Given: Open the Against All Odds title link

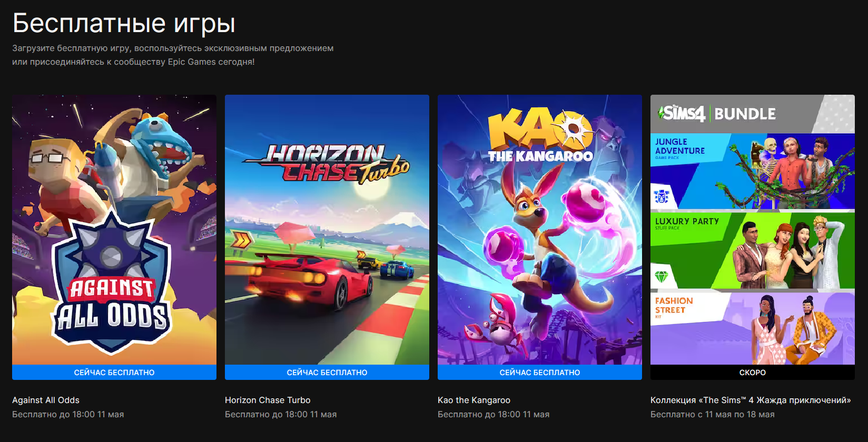Looking at the screenshot, I should [x=46, y=400].
